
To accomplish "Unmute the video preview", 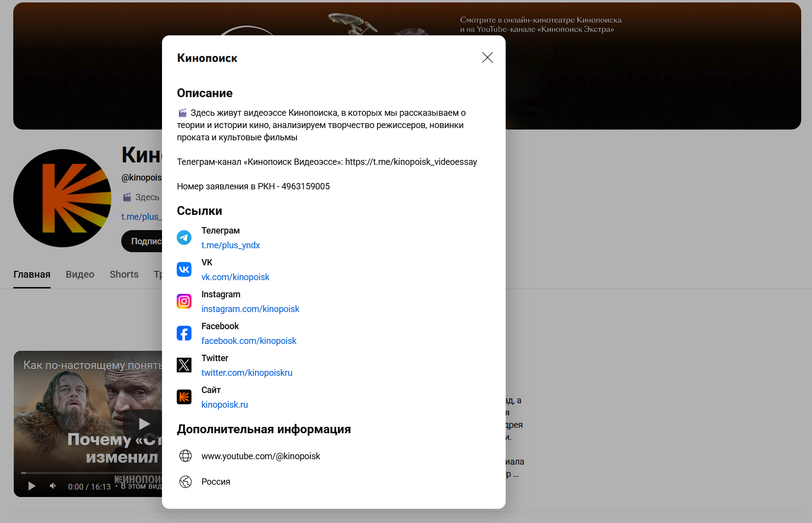I will (x=52, y=486).
